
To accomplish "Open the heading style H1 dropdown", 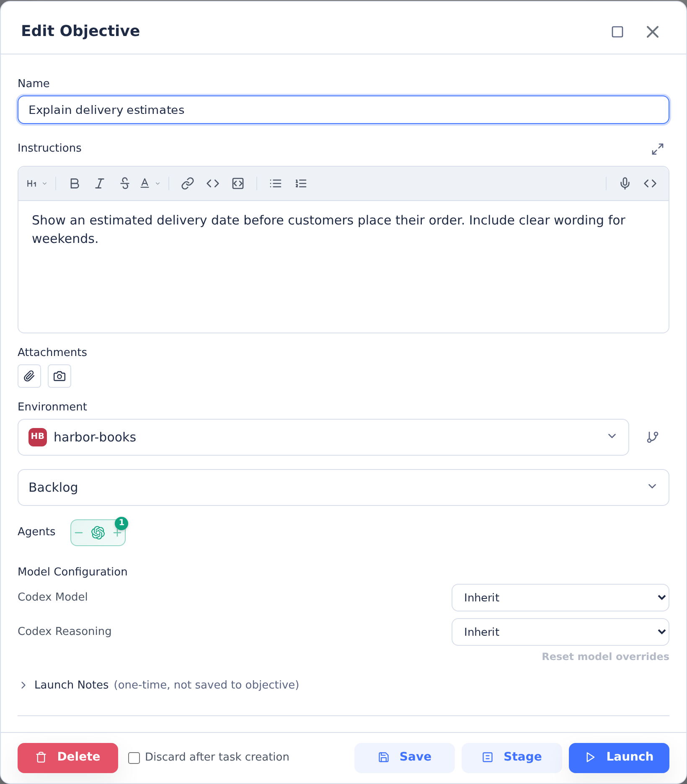I will tap(36, 183).
